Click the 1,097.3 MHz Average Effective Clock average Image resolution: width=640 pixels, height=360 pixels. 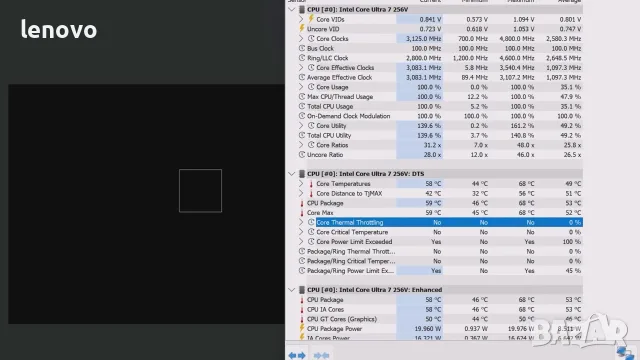[x=563, y=77]
